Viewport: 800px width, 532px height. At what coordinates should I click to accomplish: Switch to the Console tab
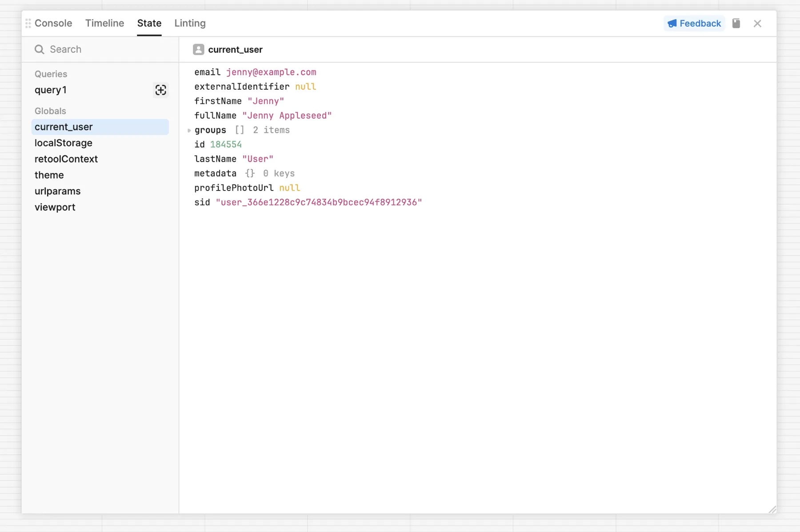[x=53, y=23]
